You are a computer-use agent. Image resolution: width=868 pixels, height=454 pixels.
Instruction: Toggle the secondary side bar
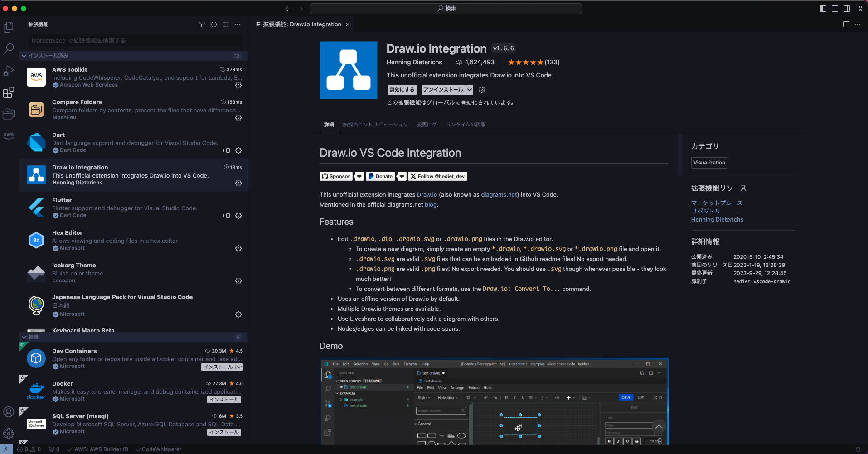[x=847, y=9]
